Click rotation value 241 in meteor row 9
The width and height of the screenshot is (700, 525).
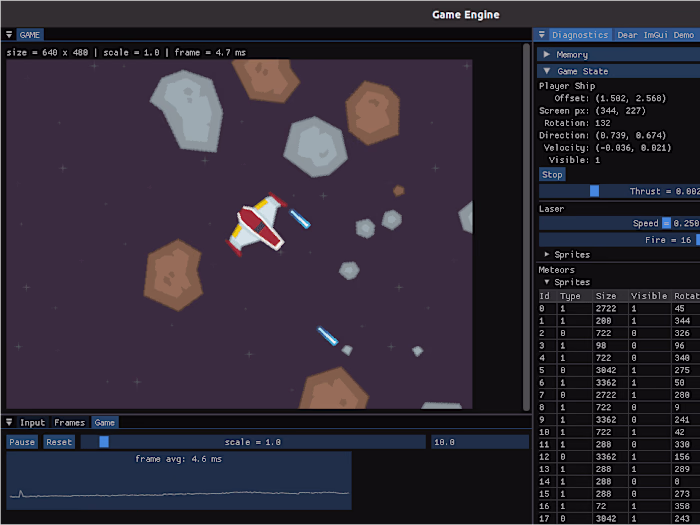coord(682,420)
